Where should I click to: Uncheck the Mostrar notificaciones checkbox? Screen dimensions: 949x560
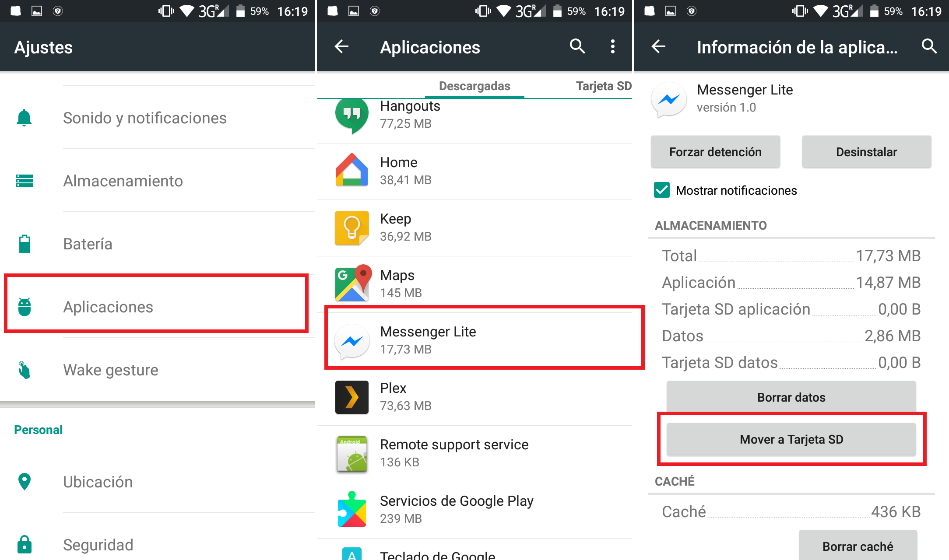[661, 190]
